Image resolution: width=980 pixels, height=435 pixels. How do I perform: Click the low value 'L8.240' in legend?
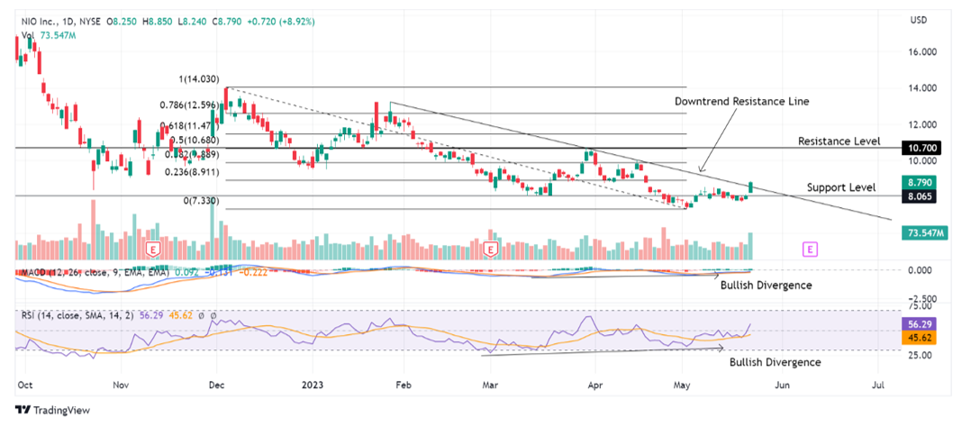[192, 22]
